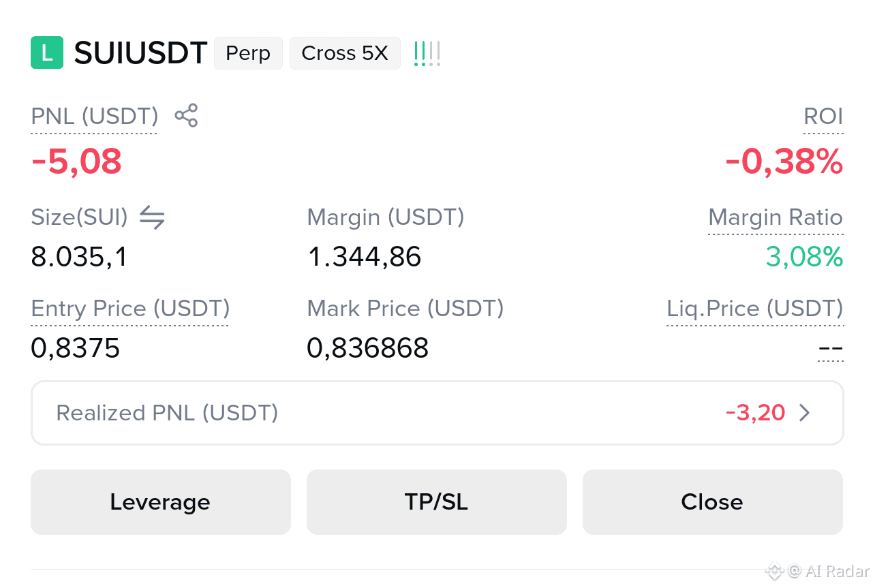Click the Leverage button
The width and height of the screenshot is (875, 588).
(161, 502)
